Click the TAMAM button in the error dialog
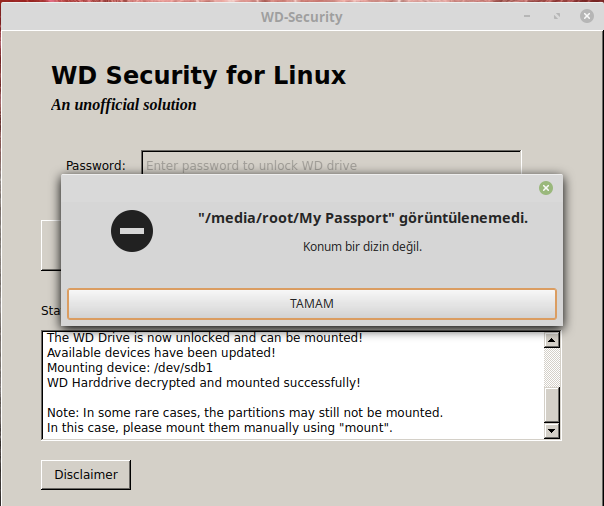The image size is (604, 506). click(312, 304)
